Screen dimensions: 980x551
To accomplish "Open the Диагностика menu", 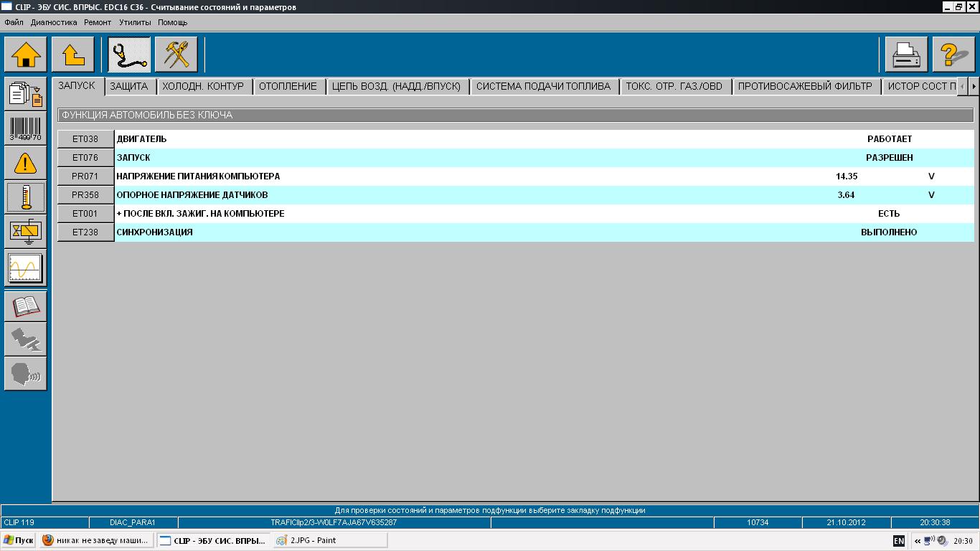I will [x=55, y=22].
